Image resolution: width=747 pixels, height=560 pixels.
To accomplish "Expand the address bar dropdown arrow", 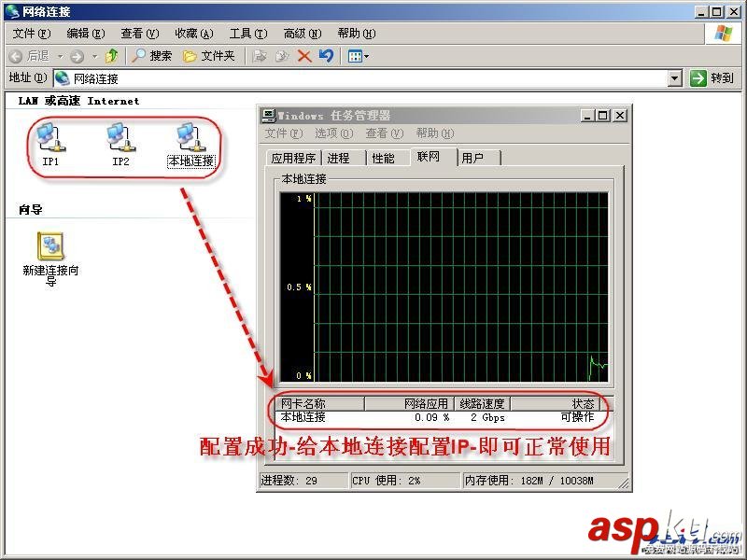I will coord(674,78).
